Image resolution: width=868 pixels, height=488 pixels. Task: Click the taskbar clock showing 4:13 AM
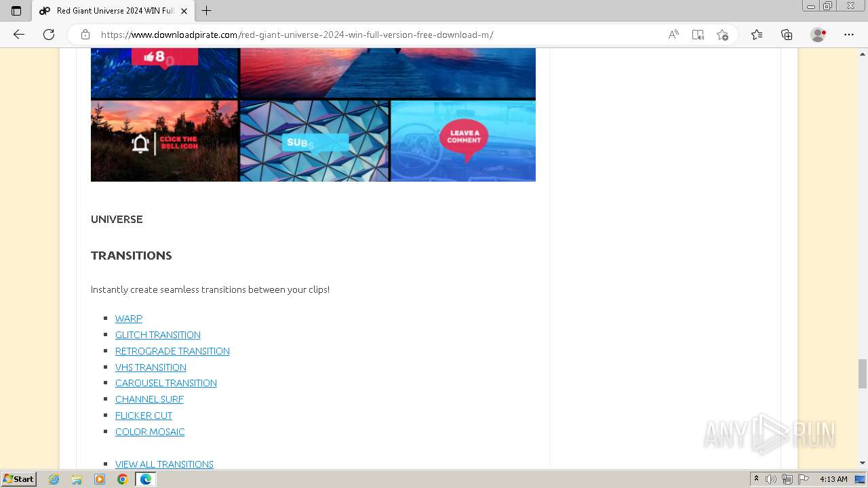(x=833, y=479)
